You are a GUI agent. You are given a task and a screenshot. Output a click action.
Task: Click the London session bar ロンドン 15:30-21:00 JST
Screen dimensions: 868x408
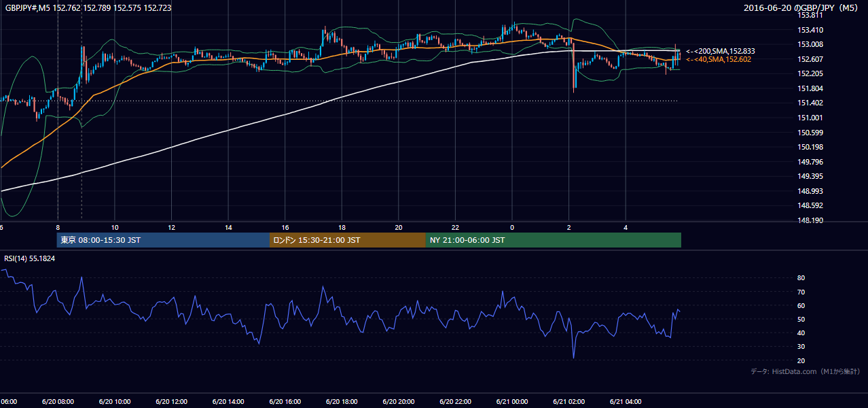348,240
